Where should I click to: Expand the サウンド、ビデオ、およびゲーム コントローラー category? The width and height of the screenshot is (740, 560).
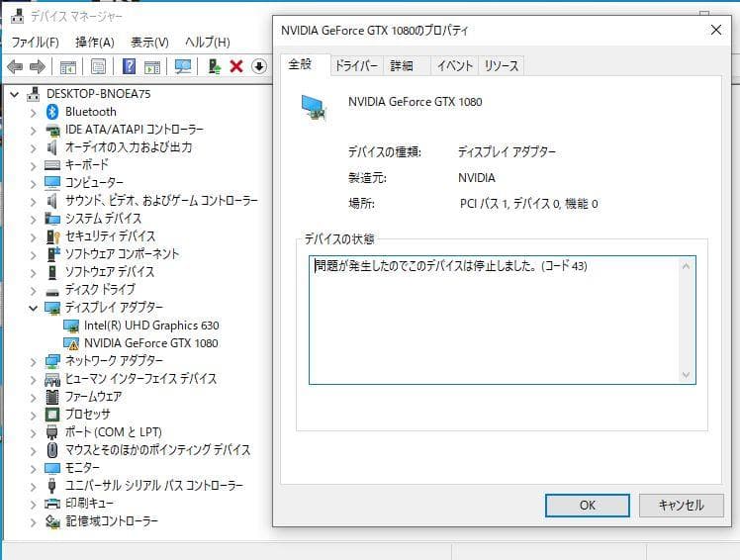point(33,201)
